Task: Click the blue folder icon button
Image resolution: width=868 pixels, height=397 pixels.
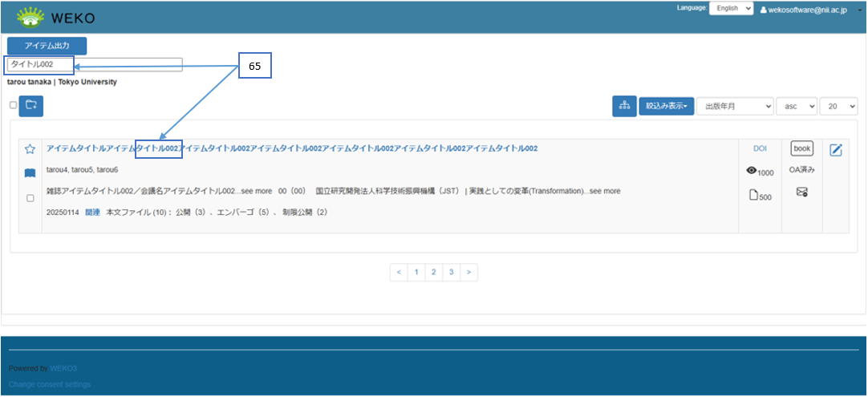Action: click(x=31, y=105)
